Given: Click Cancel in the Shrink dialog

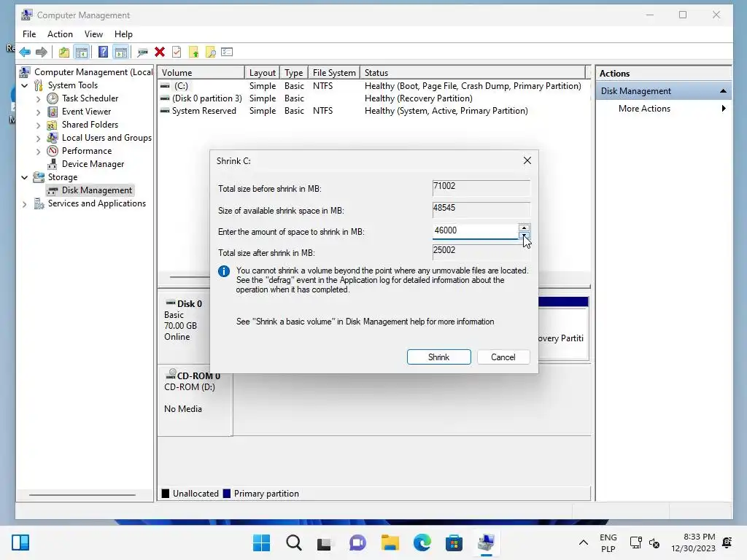Looking at the screenshot, I should pos(503,357).
